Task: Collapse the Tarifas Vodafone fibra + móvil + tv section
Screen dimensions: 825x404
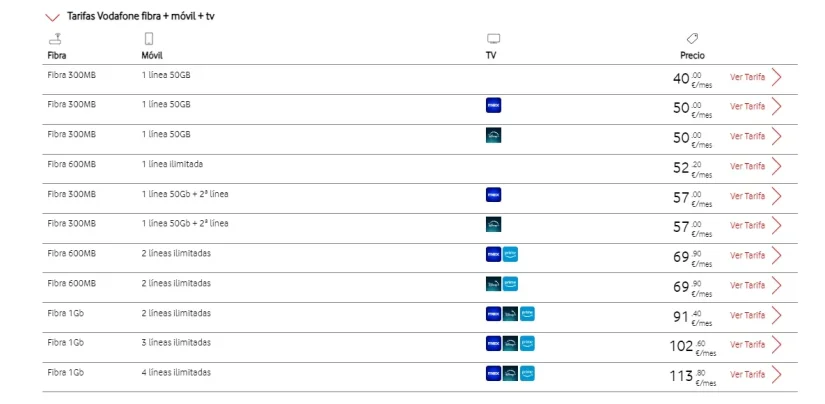Action: click(52, 17)
